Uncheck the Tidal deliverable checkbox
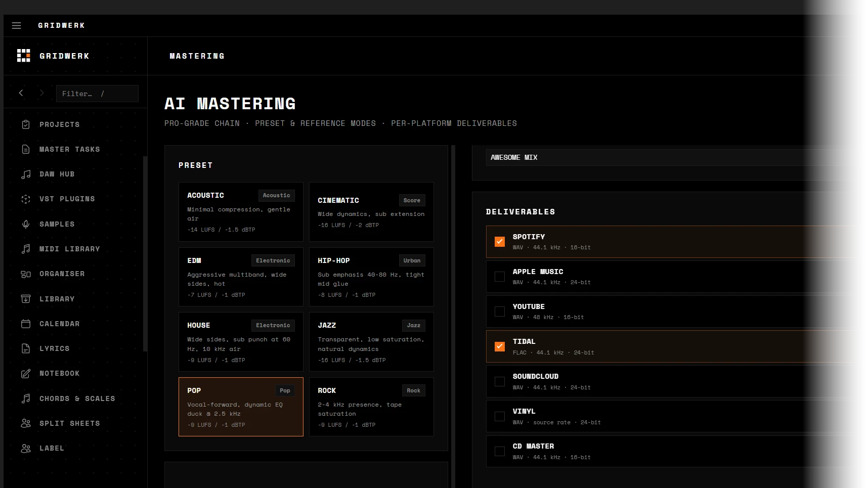 coord(500,346)
